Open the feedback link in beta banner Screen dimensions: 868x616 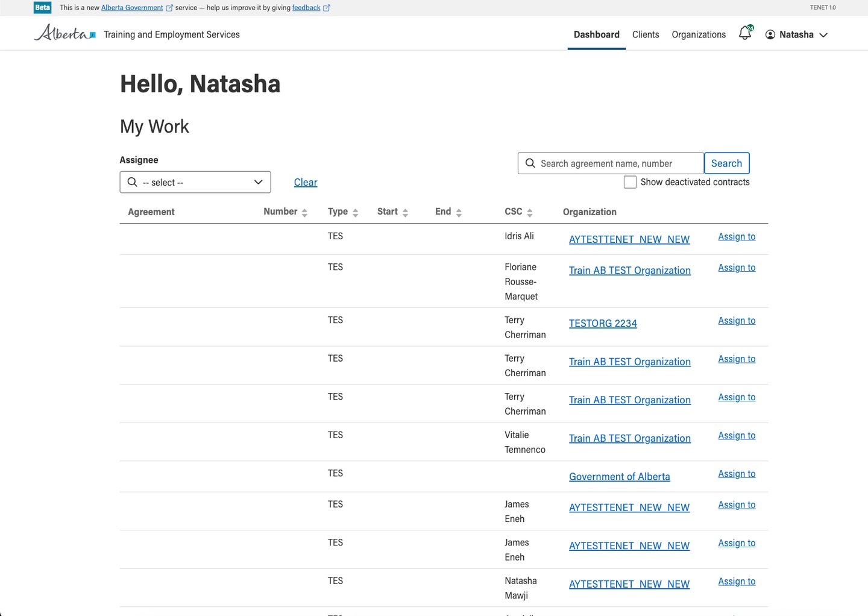[306, 8]
